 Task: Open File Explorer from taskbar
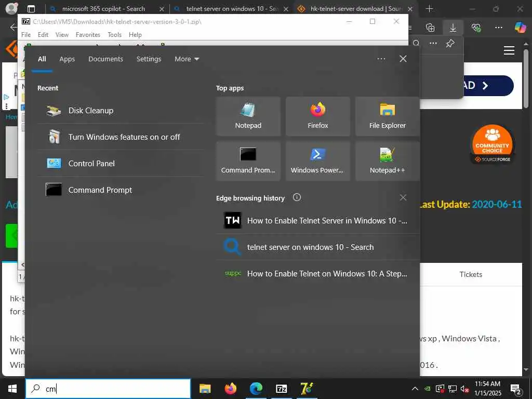click(205, 389)
